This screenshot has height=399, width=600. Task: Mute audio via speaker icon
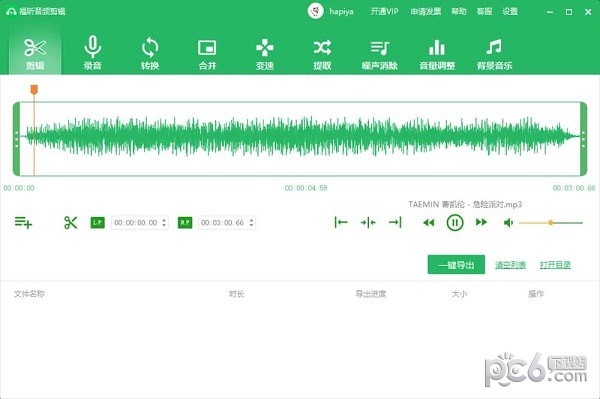pyautogui.click(x=508, y=223)
